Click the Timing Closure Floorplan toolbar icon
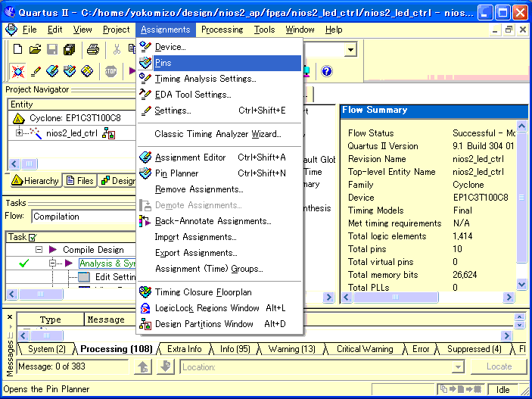This screenshot has width=532, height=399. point(87,71)
